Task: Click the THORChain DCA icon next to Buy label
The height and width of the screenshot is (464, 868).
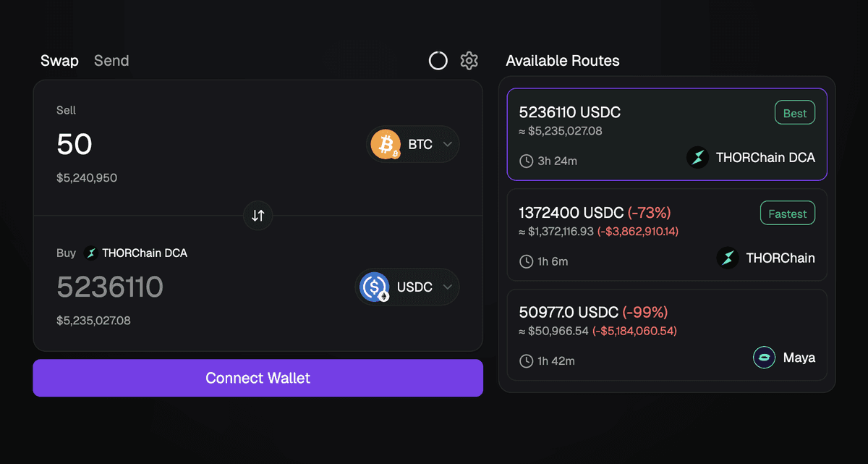Action: tap(90, 253)
